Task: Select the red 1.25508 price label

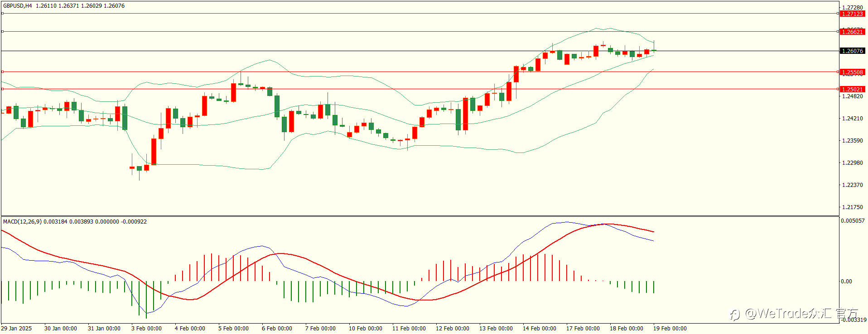Action: coord(852,72)
